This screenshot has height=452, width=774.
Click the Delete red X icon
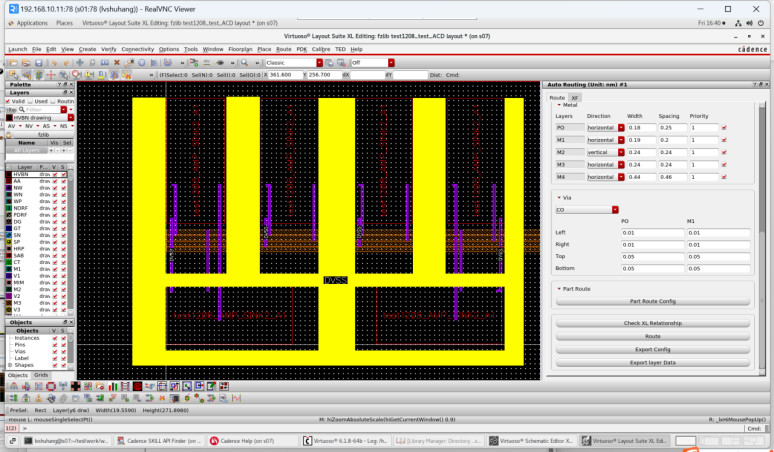[x=117, y=63]
